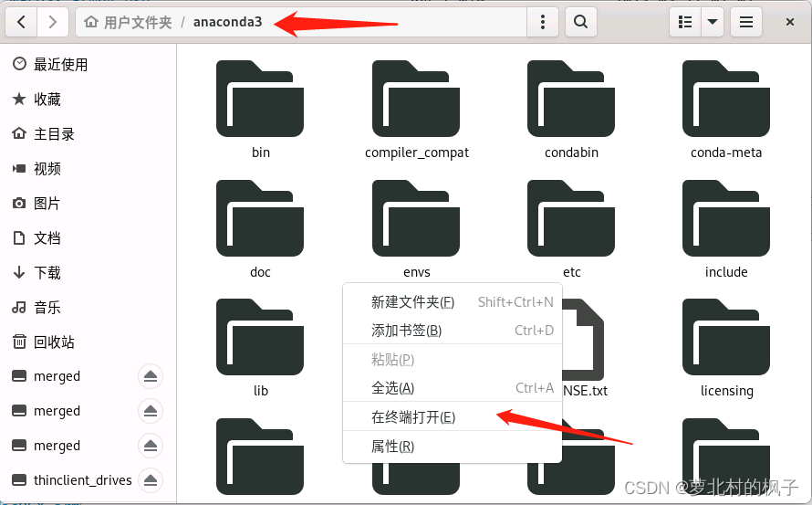Image resolution: width=812 pixels, height=505 pixels.
Task: Open the view options dropdown arrow
Action: coord(713,22)
